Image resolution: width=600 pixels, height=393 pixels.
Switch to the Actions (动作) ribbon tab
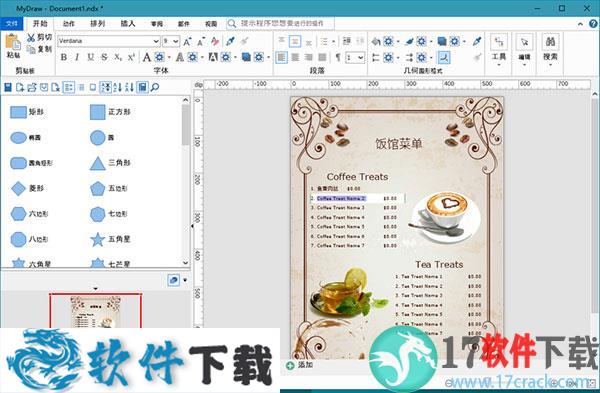pos(69,23)
